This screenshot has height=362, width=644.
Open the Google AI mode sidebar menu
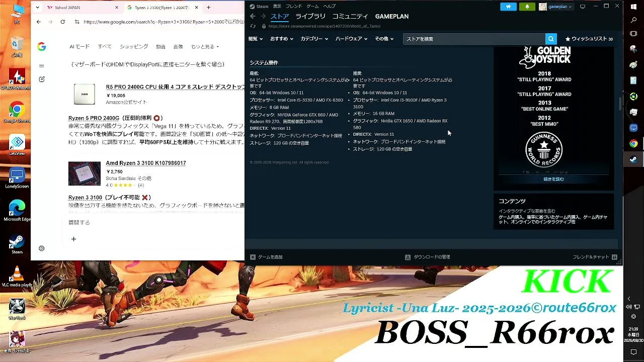point(41,66)
